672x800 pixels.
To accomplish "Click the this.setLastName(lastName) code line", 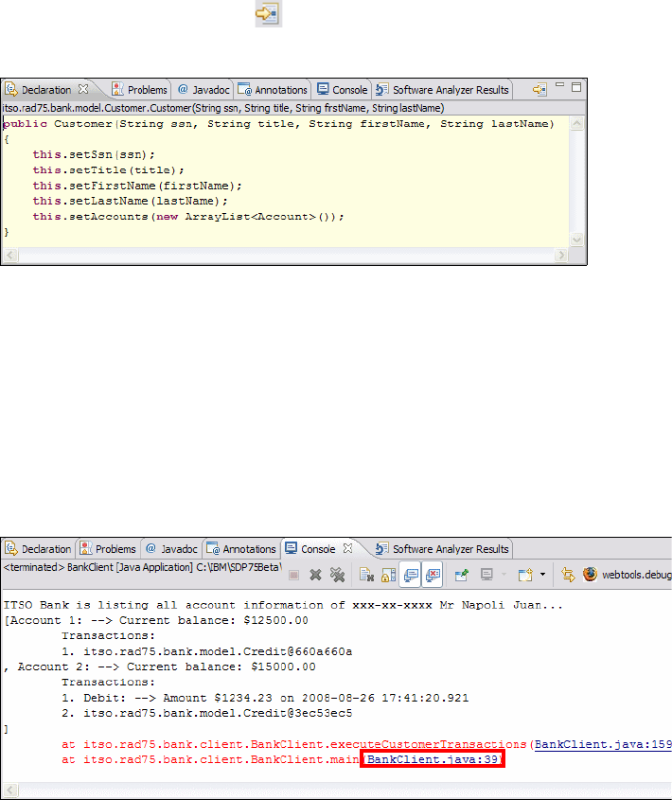I will click(x=130, y=201).
